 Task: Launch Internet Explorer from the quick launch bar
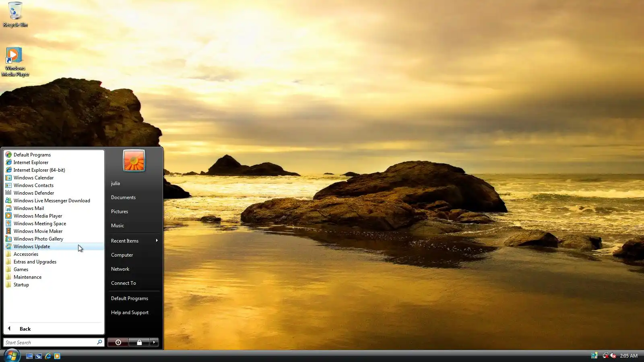pyautogui.click(x=48, y=356)
